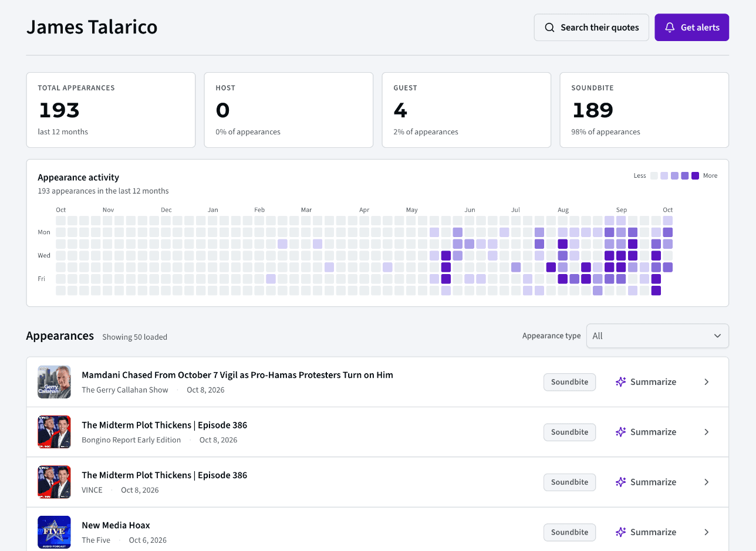Expand the VINCE row chevron
756x551 pixels.
[707, 482]
